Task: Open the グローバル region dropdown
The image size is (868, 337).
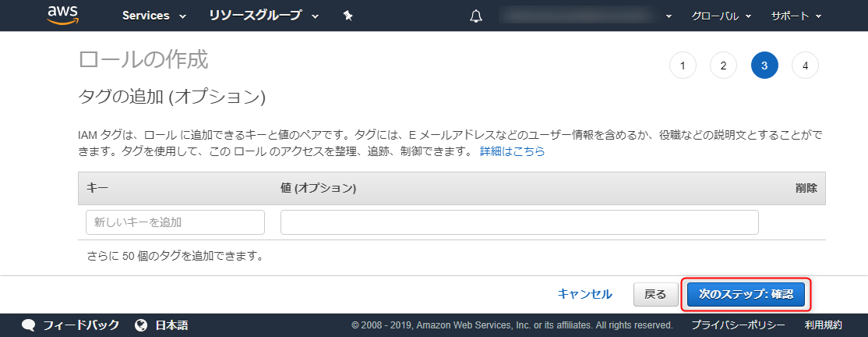Action: point(720,16)
